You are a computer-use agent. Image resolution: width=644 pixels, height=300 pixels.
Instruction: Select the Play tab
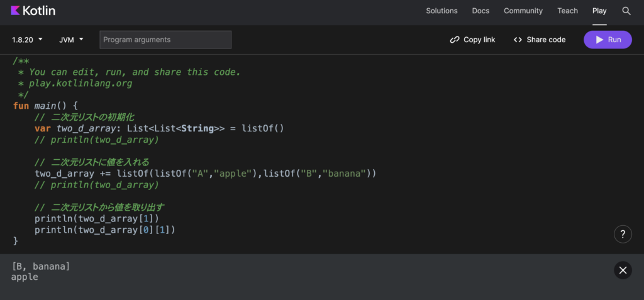599,11
